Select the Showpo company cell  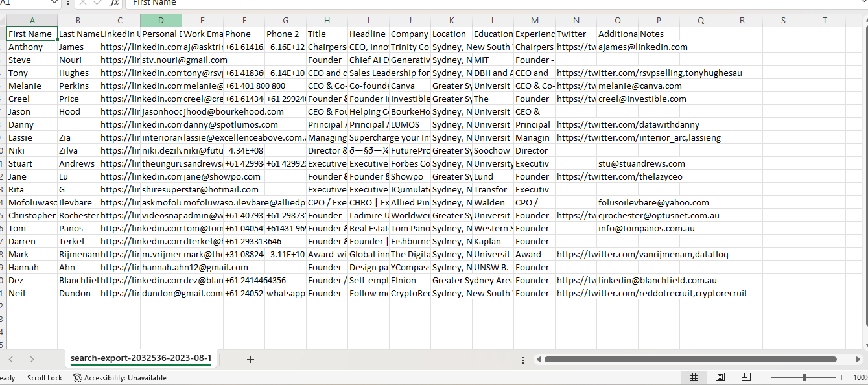[x=410, y=176]
